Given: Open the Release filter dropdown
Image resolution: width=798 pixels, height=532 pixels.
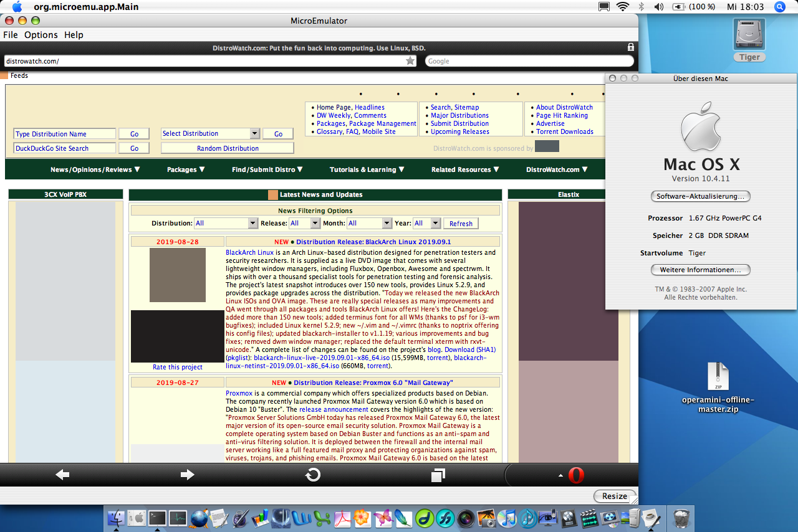Looking at the screenshot, I should pos(304,223).
